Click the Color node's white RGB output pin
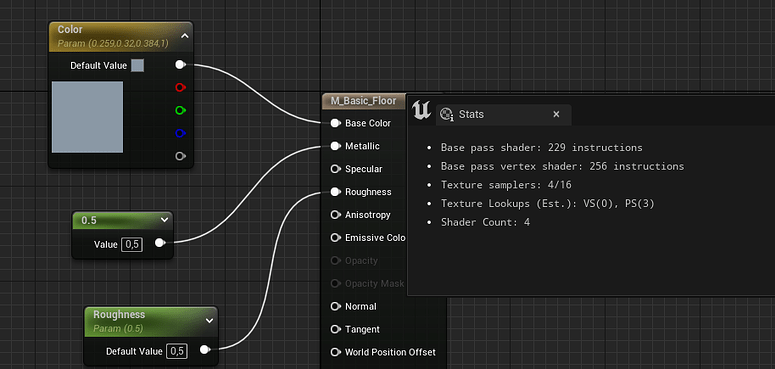The image size is (775, 369). 180,65
